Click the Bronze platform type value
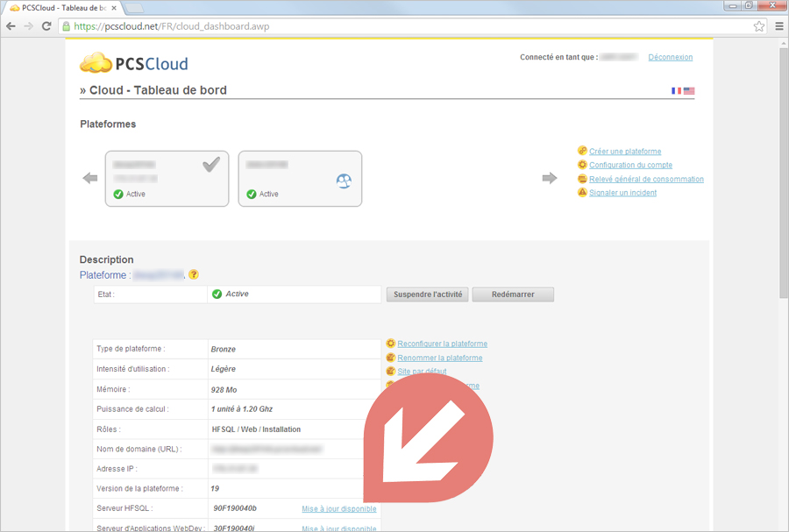Screen dimensions: 789x532 pos(224,349)
